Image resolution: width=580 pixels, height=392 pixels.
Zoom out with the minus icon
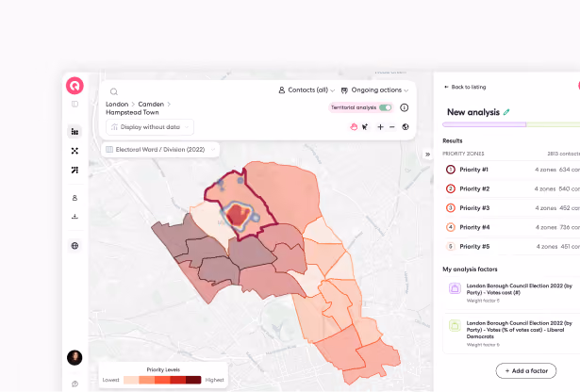[x=392, y=127]
